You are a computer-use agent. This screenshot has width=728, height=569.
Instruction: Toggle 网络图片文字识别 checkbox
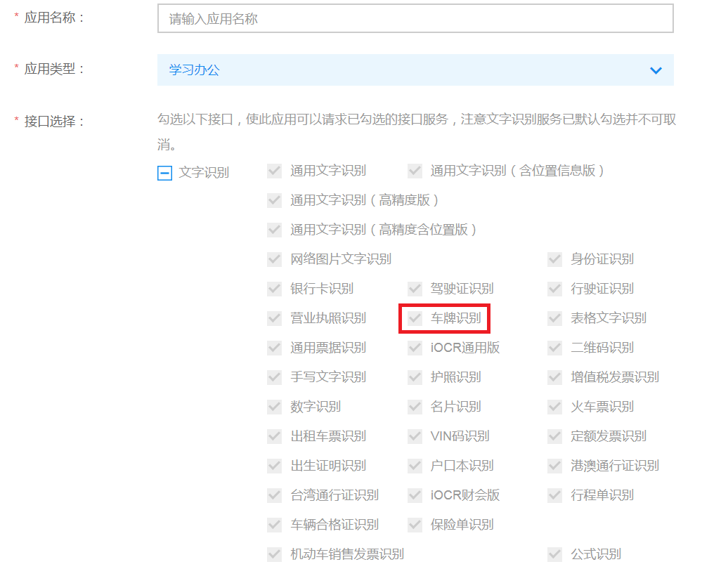pyautogui.click(x=274, y=259)
